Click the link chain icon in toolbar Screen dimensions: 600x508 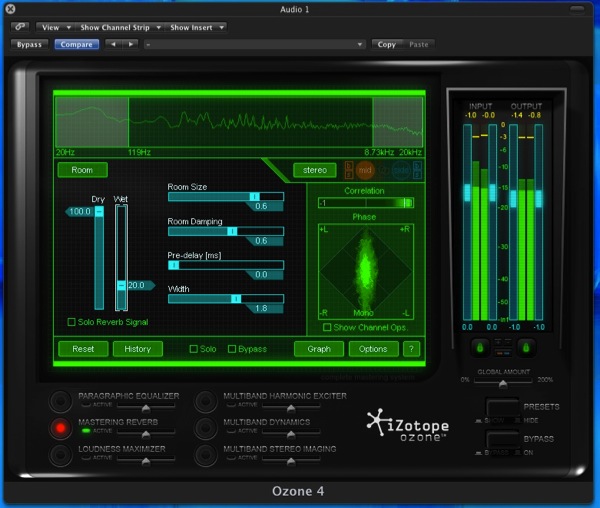[x=20, y=27]
